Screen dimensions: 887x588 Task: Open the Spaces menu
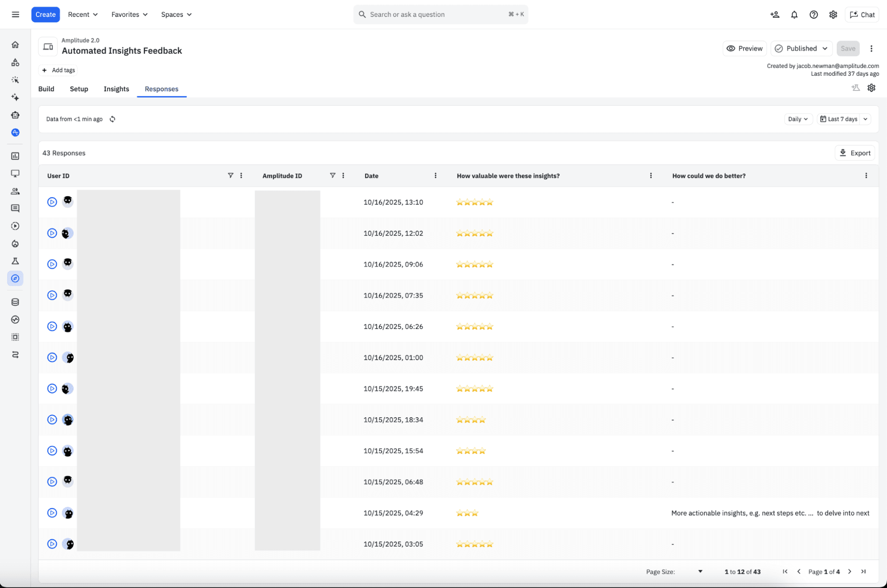pos(176,14)
